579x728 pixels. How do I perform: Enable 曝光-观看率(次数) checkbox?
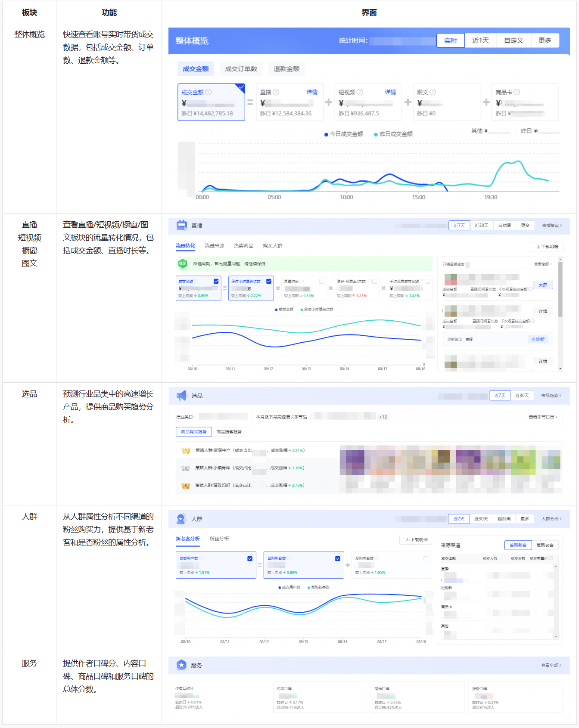click(x=375, y=281)
